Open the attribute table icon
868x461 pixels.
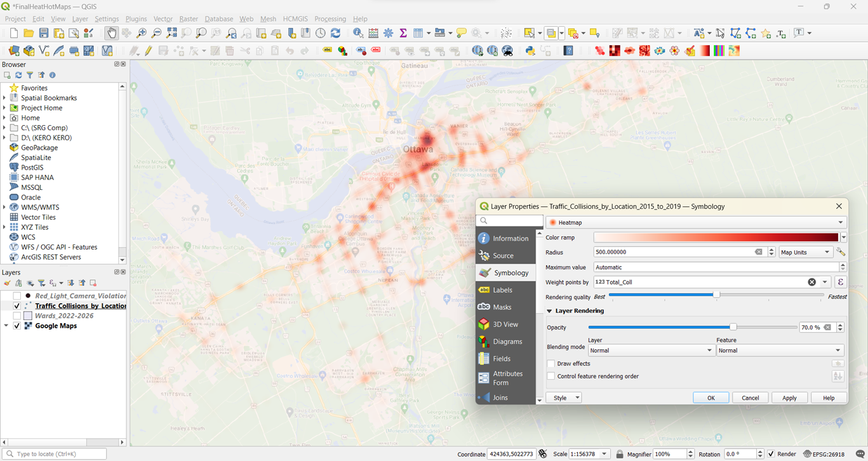pyautogui.click(x=418, y=33)
